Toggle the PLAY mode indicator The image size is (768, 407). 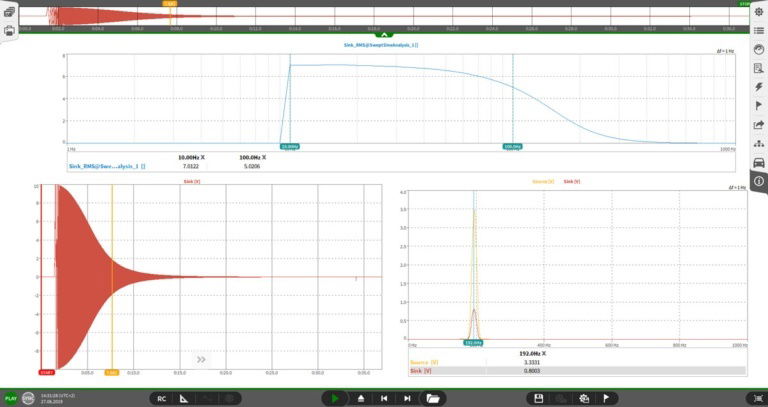pos(11,399)
